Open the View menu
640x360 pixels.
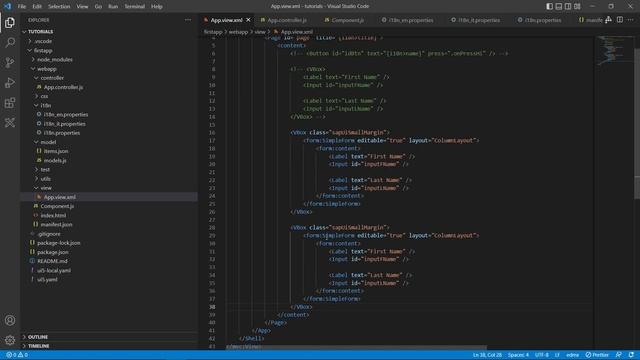[82, 7]
